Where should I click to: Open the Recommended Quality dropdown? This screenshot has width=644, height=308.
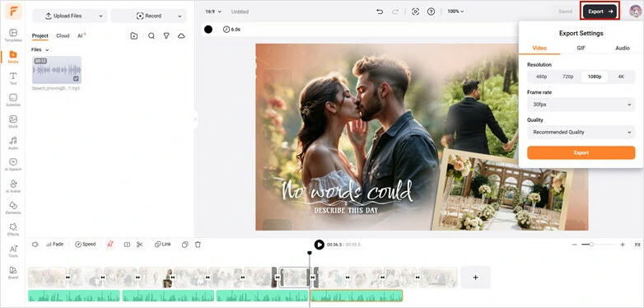click(581, 133)
